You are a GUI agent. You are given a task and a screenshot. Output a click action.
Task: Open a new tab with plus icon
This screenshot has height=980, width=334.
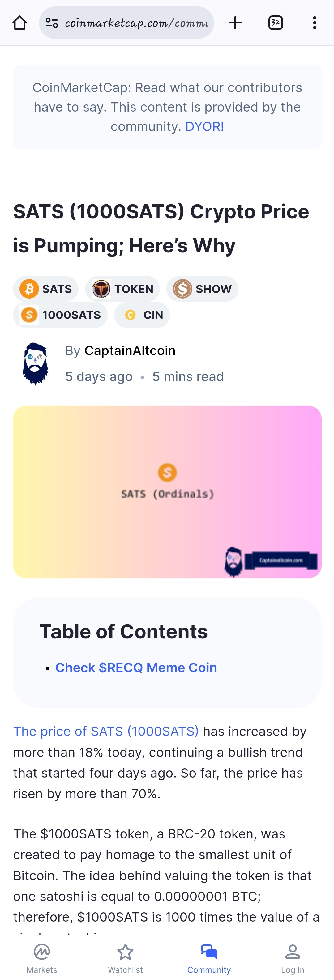pyautogui.click(x=235, y=23)
